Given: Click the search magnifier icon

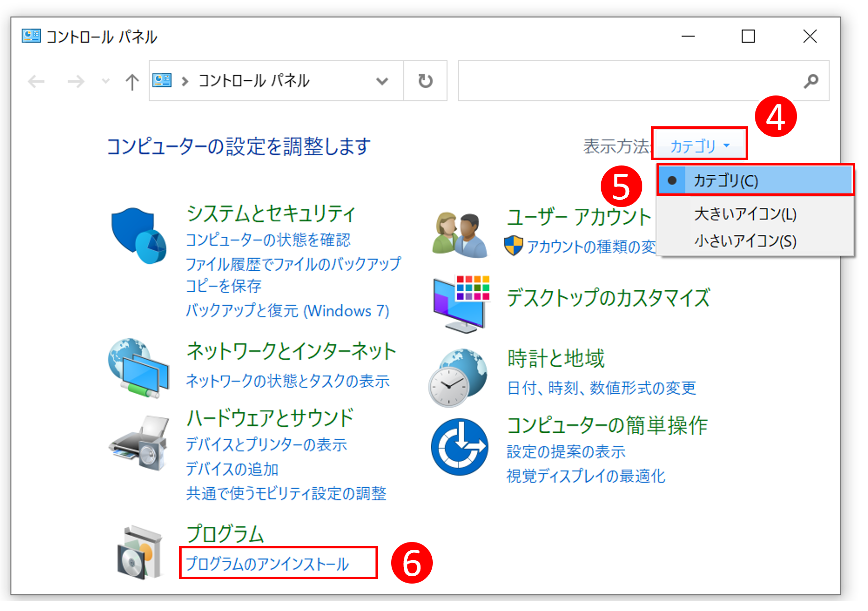Looking at the screenshot, I should (x=811, y=81).
